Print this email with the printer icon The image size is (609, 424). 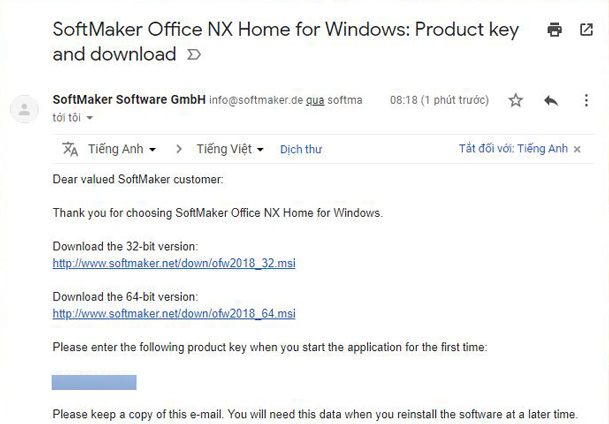(554, 30)
